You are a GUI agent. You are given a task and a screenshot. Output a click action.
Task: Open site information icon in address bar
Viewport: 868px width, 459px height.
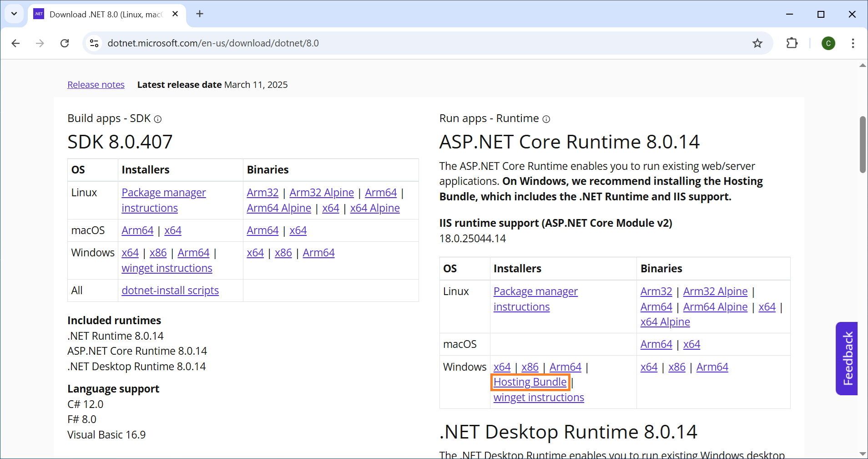(x=94, y=43)
